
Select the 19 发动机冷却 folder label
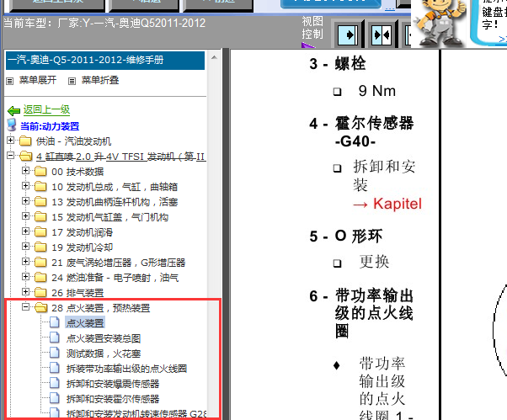pos(83,247)
